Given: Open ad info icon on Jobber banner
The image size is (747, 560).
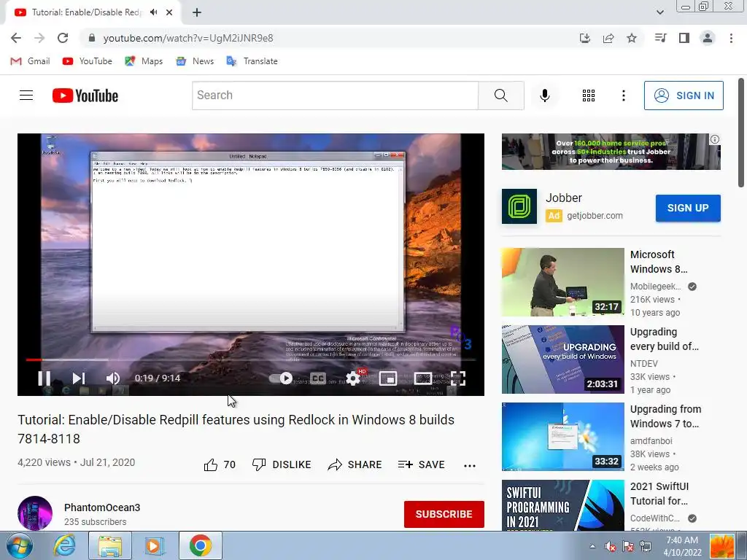Looking at the screenshot, I should click(715, 139).
